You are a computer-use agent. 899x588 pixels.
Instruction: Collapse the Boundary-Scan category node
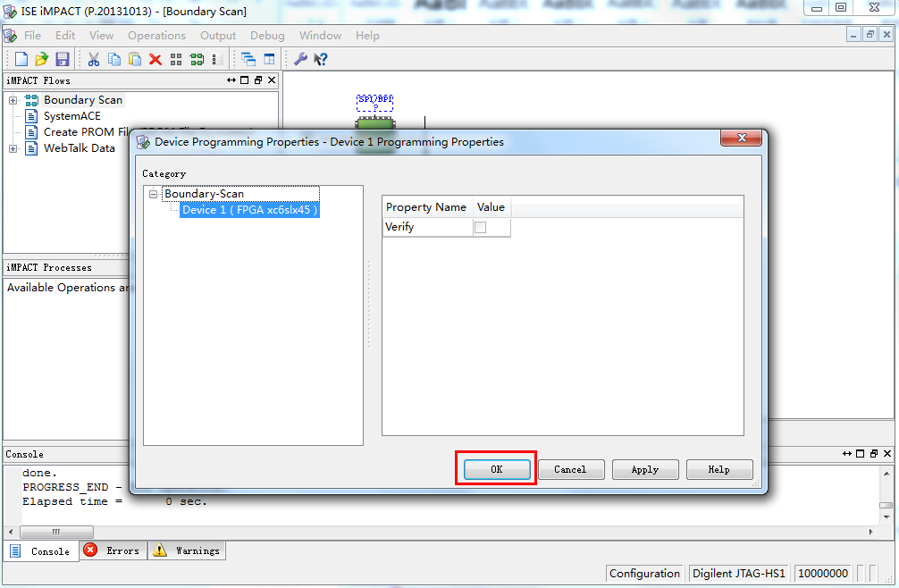click(153, 194)
